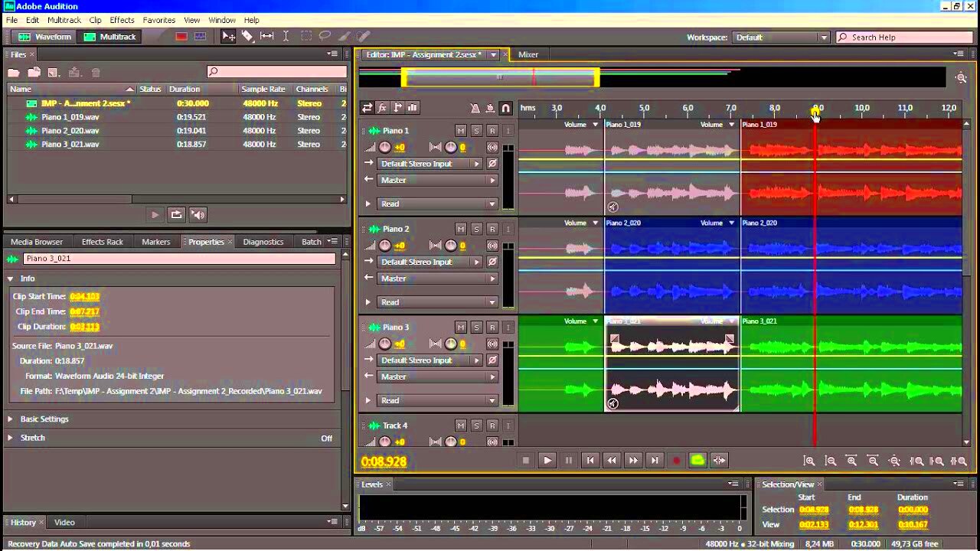Viewport: 980px width, 551px height.
Task: Solo the Piano 1 track
Action: pyautogui.click(x=476, y=130)
